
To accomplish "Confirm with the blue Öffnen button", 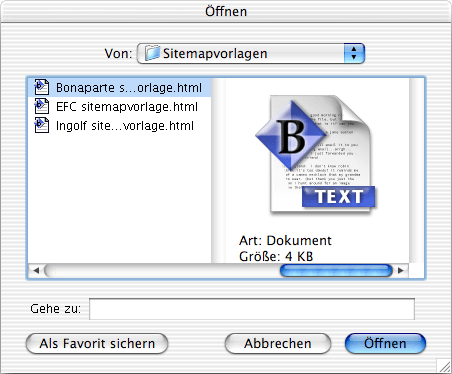I will click(x=385, y=343).
